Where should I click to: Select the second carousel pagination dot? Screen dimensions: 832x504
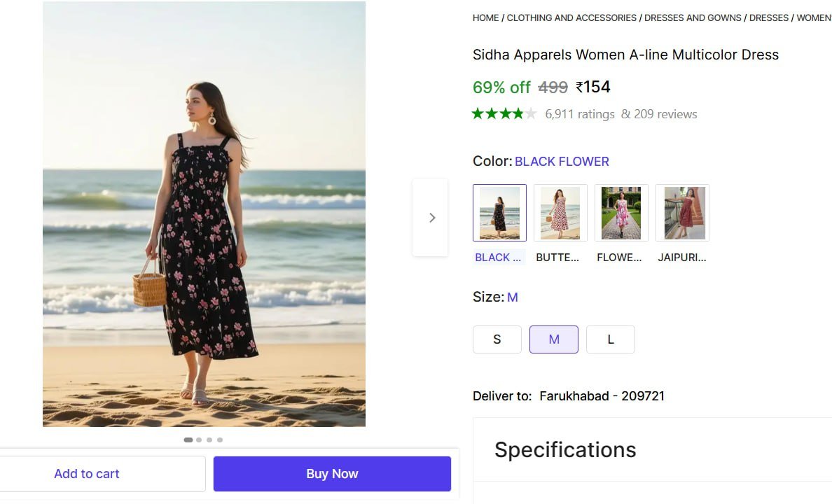tap(200, 440)
